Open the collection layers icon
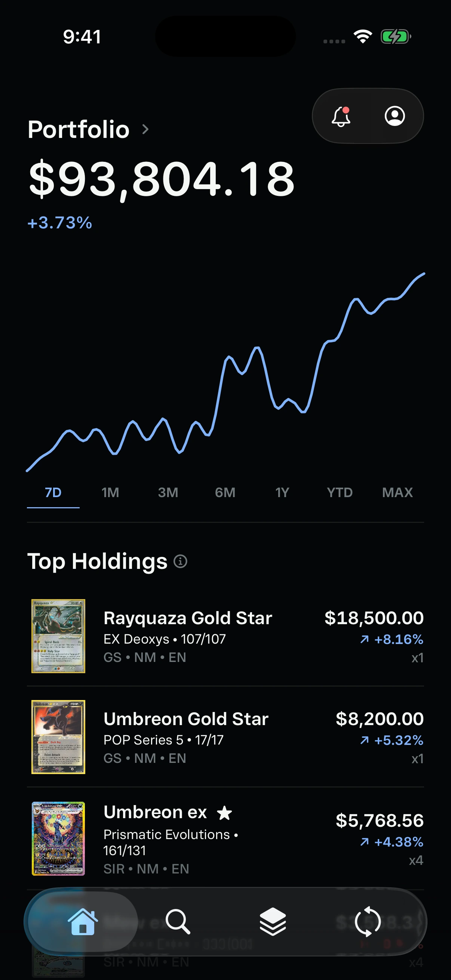Image resolution: width=451 pixels, height=980 pixels. pyautogui.click(x=273, y=921)
